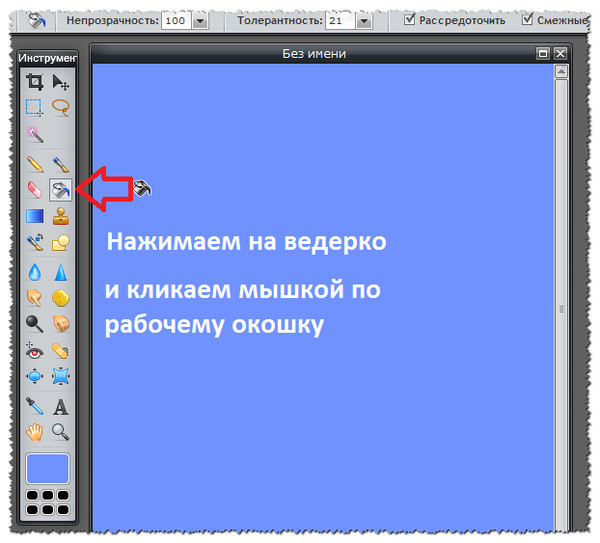Select the Blur water-drop tool
Image resolution: width=600 pixels, height=543 pixels.
[34, 273]
